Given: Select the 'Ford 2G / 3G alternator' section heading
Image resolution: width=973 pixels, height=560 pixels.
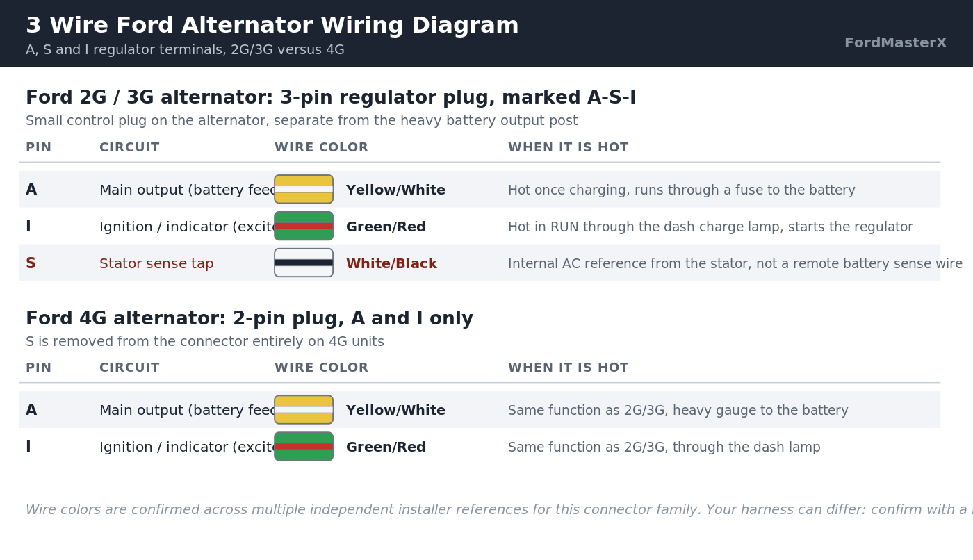Looking at the screenshot, I should tap(331, 98).
